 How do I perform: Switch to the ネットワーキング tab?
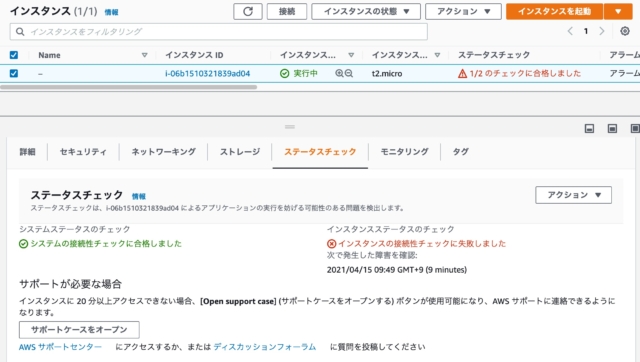coord(163,152)
